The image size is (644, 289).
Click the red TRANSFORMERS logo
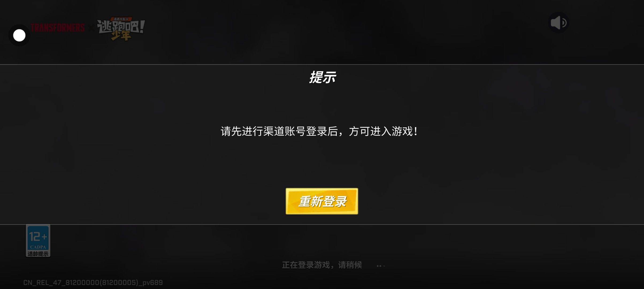click(x=58, y=28)
